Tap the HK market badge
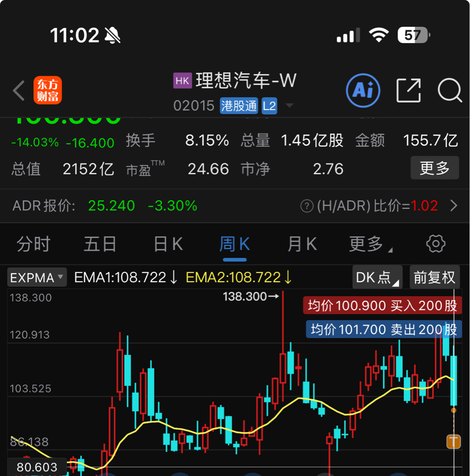 coord(182,80)
